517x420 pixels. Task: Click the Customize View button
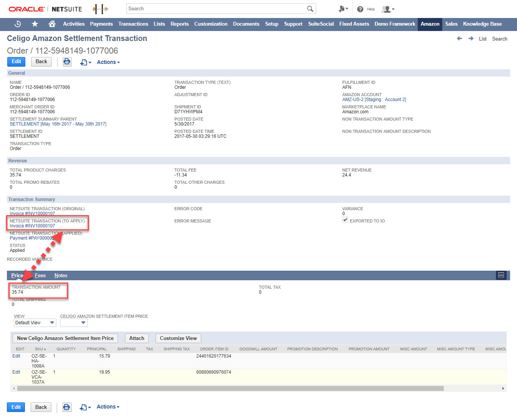(178, 338)
